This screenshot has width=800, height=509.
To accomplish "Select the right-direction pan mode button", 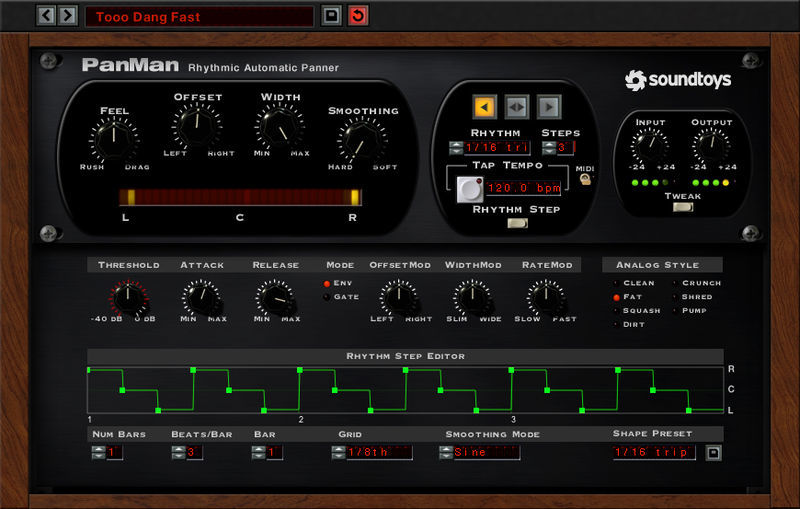I will pyautogui.click(x=549, y=107).
